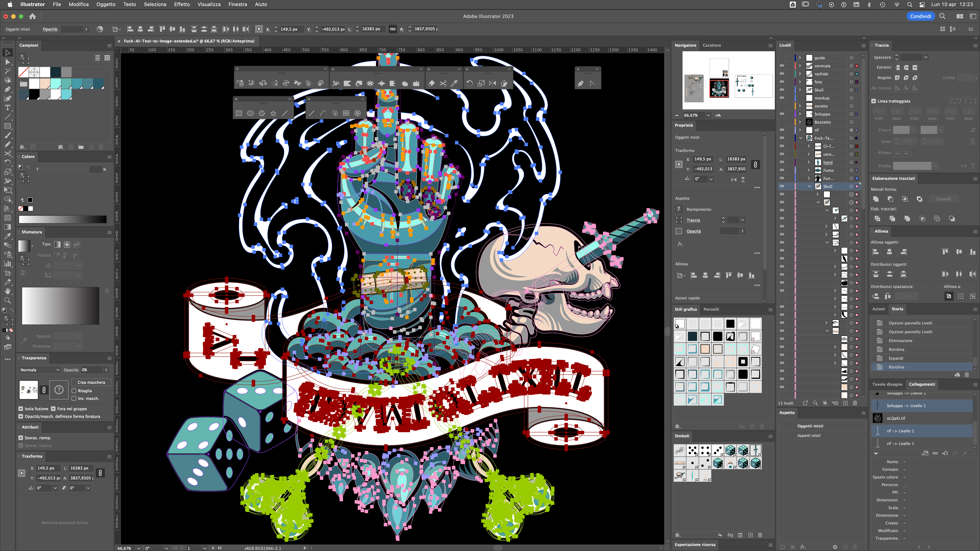Open the Effetto menu
Image resolution: width=980 pixels, height=551 pixels.
181,5
